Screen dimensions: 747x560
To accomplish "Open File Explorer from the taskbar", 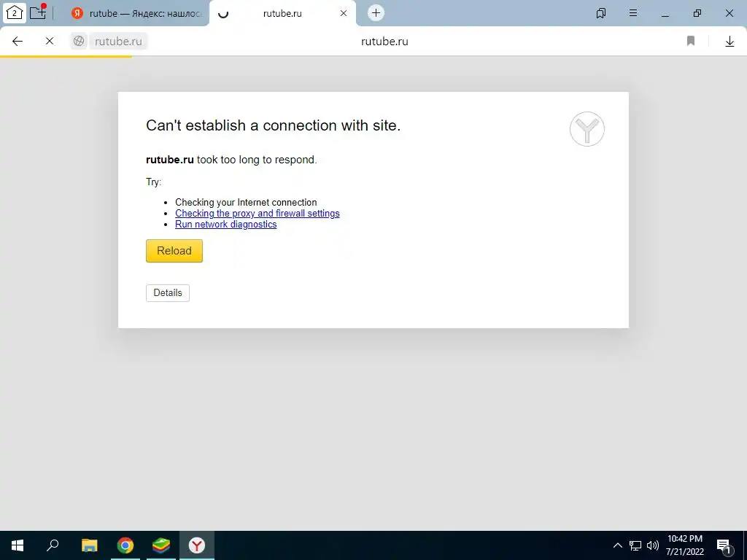I will pos(90,545).
